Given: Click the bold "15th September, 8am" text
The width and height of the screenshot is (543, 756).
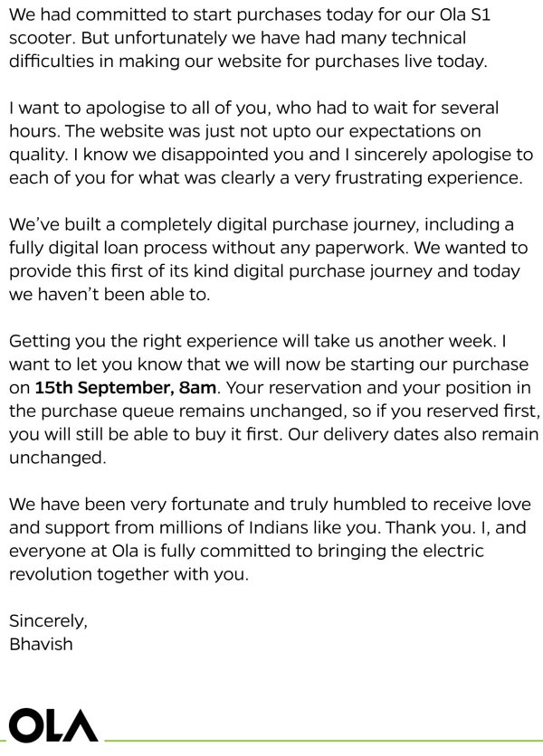Looking at the screenshot, I should tap(125, 388).
